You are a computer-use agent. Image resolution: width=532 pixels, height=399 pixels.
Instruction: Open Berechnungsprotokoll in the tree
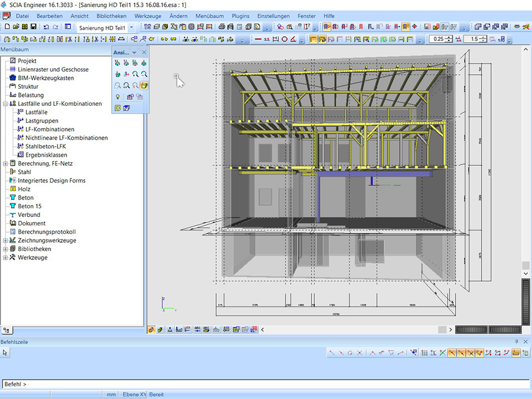coord(47,232)
